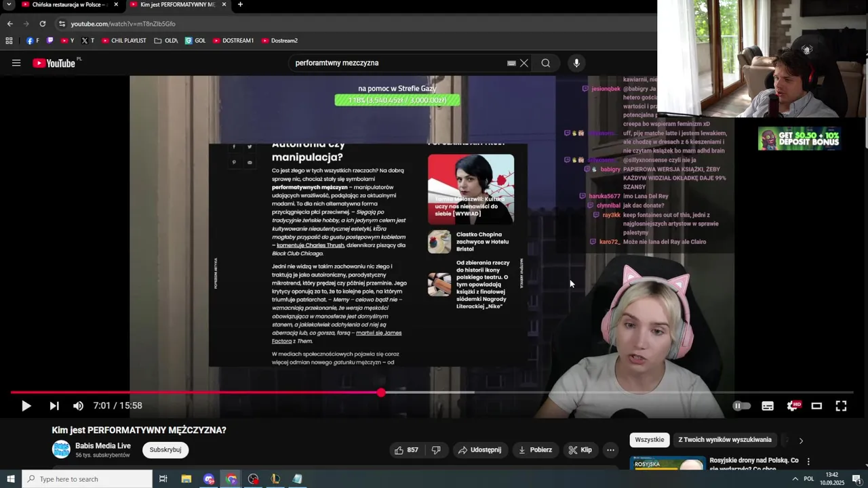Open Babis Media Live channel avatar
The image size is (868, 488).
62,449
